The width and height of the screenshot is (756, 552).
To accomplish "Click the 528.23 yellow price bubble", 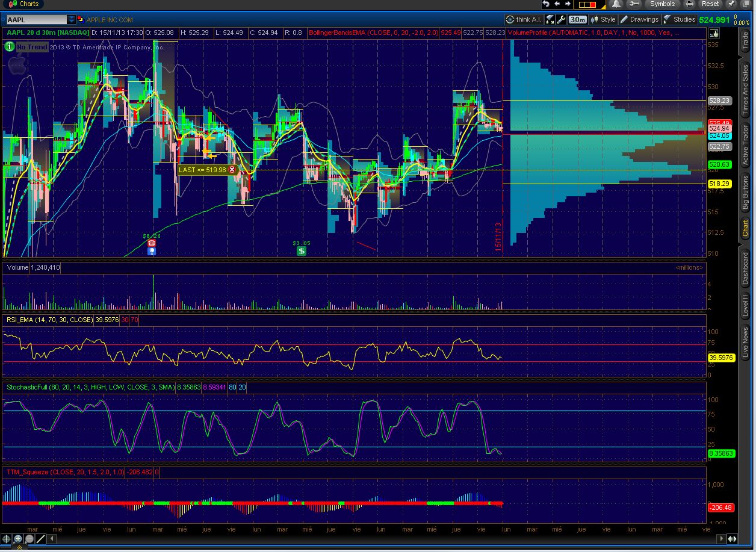I will pyautogui.click(x=719, y=101).
